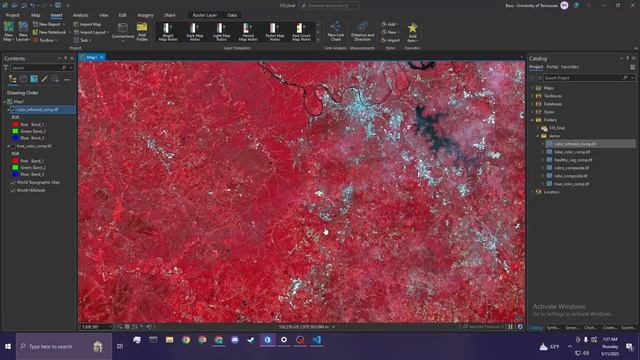Click Import in the Styles group
The width and height of the screenshot is (640, 360).
[391, 40]
